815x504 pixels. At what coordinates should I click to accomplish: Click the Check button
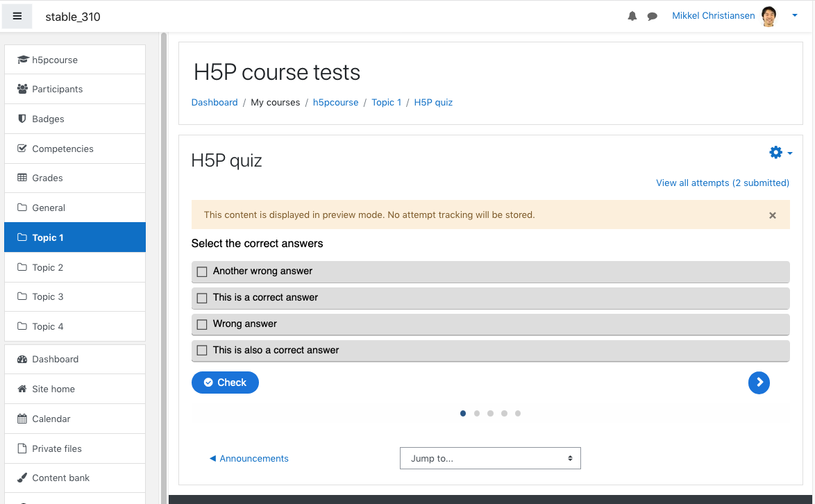point(225,383)
